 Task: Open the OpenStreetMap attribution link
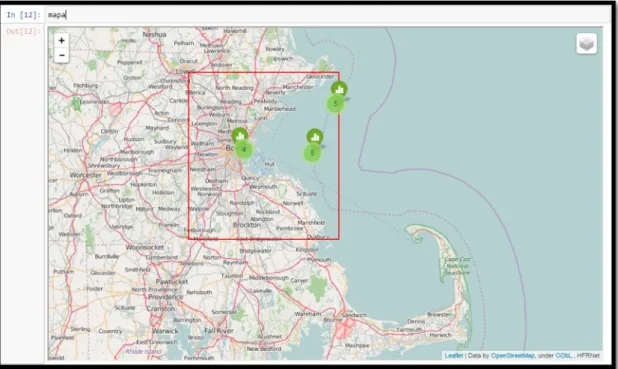pos(513,356)
